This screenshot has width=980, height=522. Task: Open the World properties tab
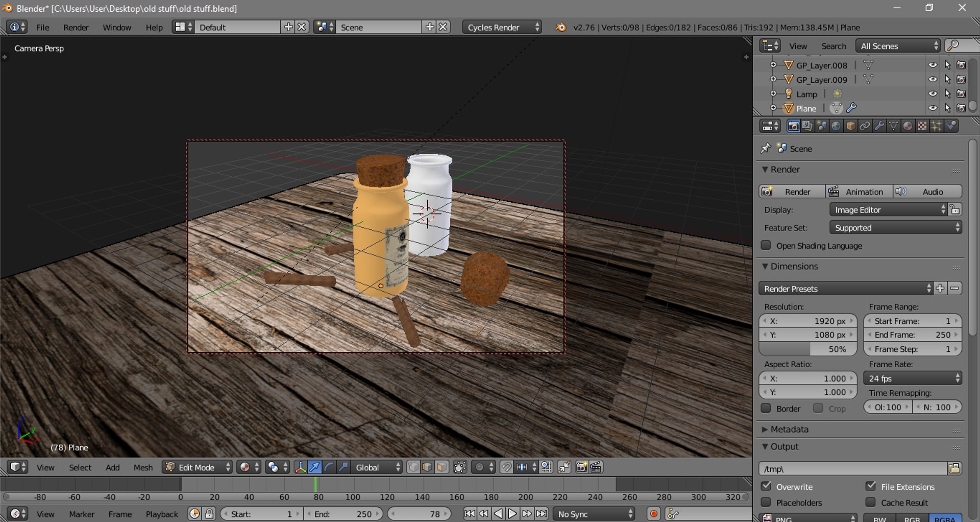(836, 126)
